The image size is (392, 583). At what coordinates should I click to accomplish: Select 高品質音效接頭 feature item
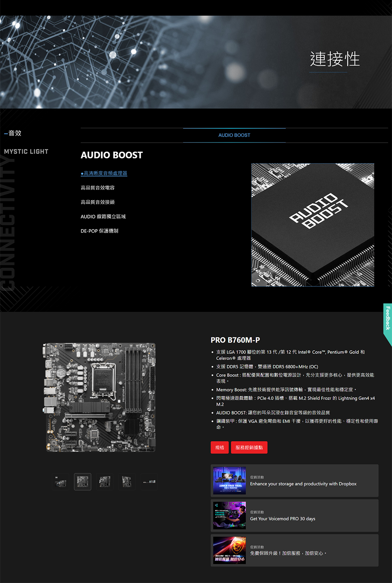[98, 202]
